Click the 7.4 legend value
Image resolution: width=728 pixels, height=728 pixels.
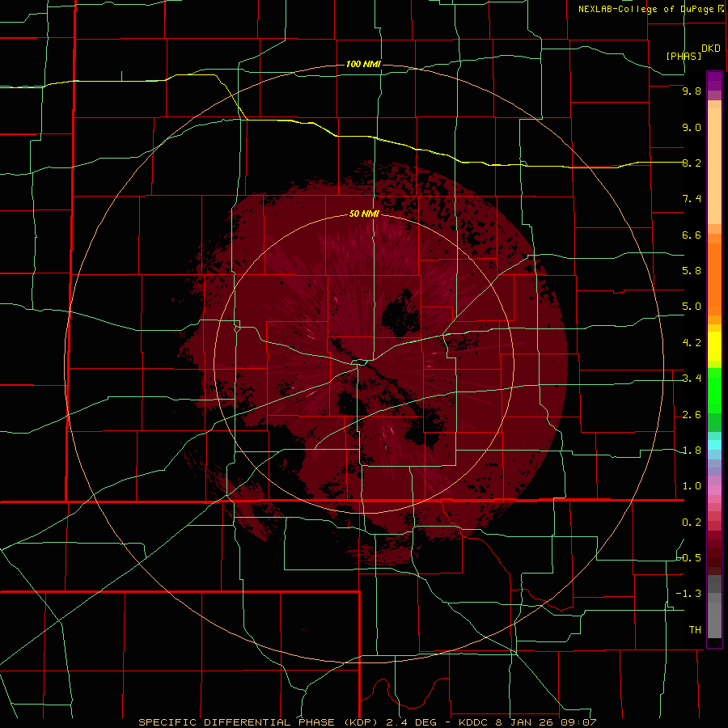point(692,199)
